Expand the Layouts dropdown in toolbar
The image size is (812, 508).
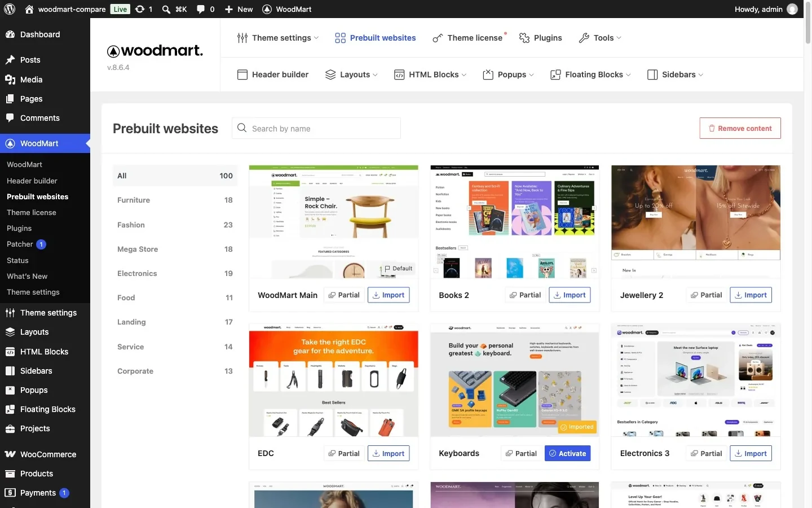point(351,75)
